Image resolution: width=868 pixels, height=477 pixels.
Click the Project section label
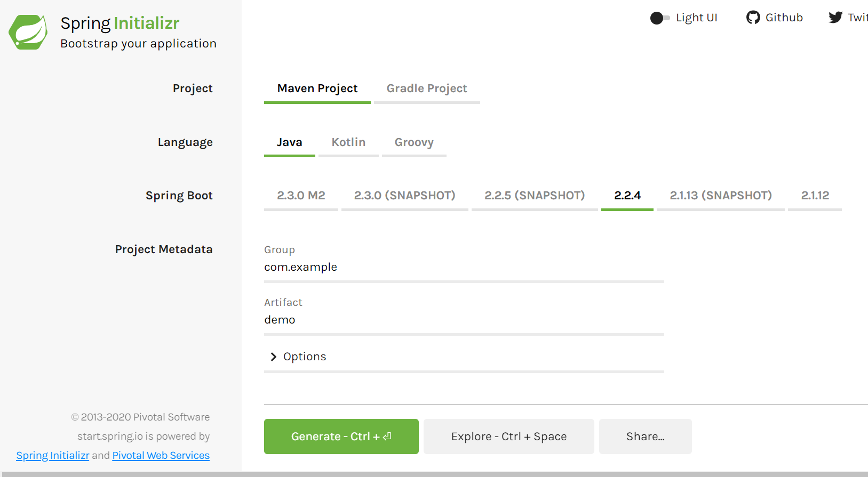193,89
